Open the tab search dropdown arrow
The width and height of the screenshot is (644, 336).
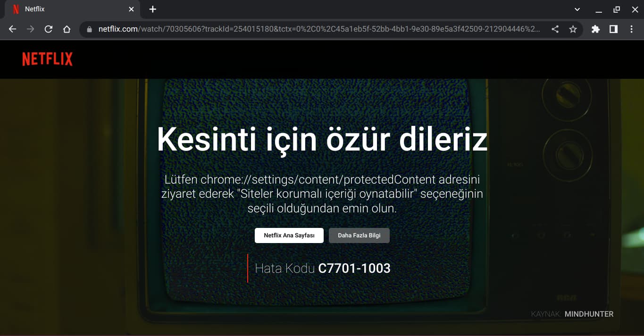tap(577, 9)
